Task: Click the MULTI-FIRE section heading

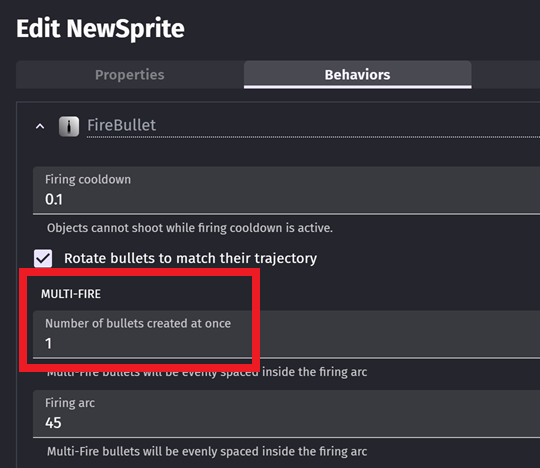Action: click(71, 294)
